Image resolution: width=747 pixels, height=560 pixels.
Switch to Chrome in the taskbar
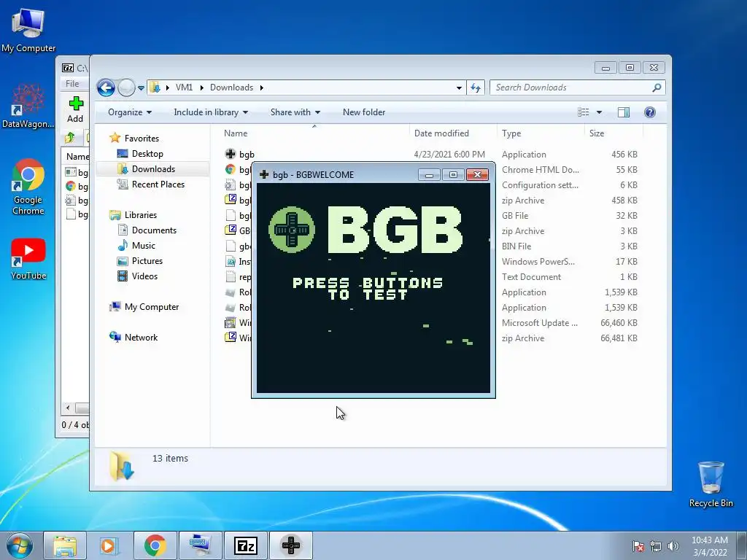click(x=155, y=545)
